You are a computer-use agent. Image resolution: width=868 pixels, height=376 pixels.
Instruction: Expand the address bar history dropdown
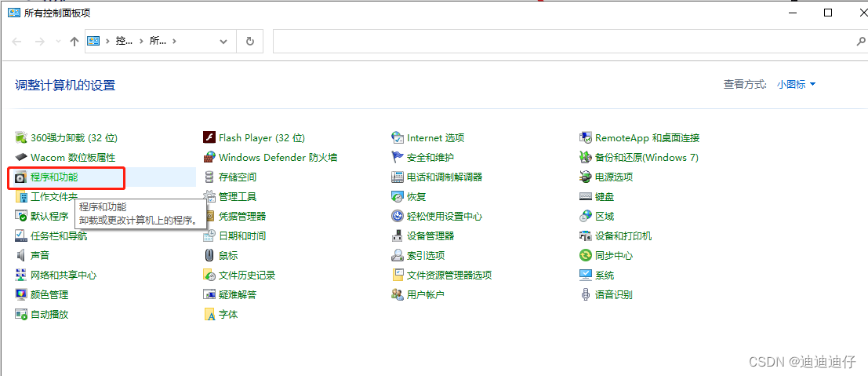223,42
